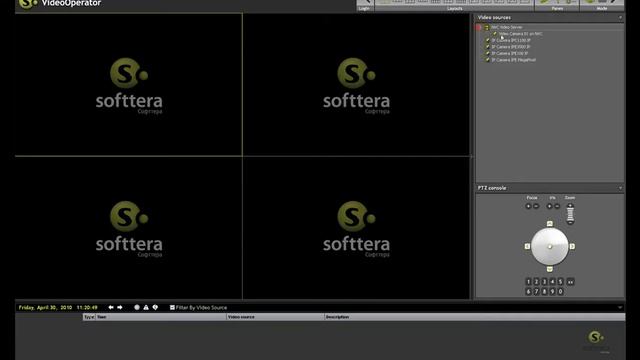Zoom out with bottom of Zoom slider
This screenshot has height=360, width=640.
pyautogui.click(x=570, y=222)
